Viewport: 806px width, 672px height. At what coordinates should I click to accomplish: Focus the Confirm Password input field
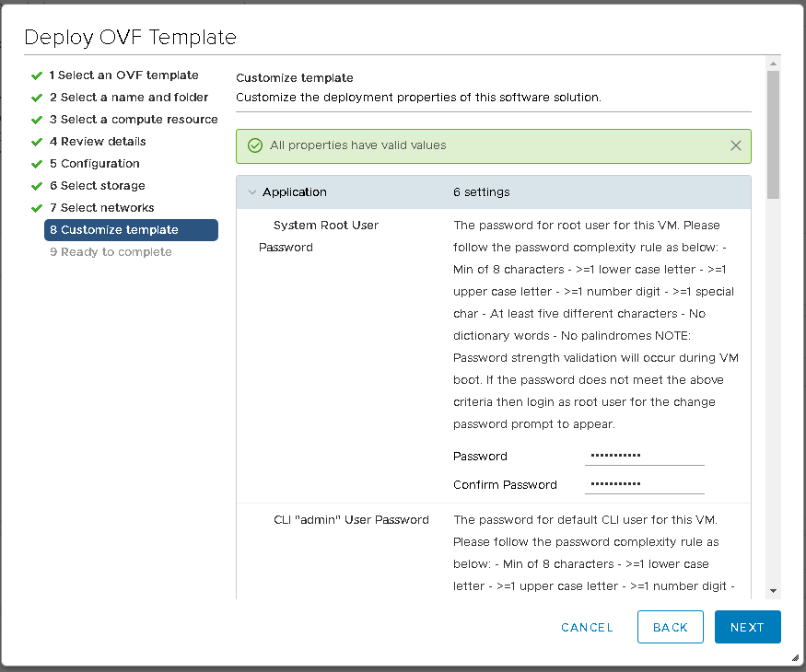point(644,484)
